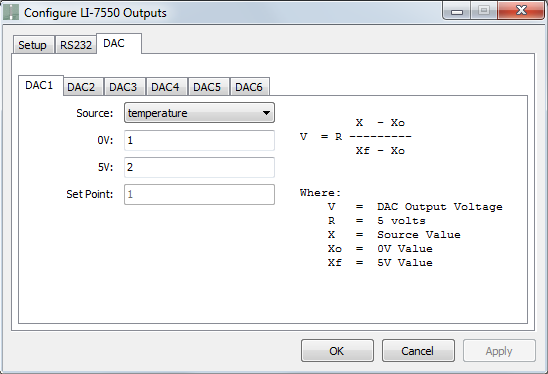Click the Source dropdown arrow
Viewport: 548px width, 374px height.
coord(266,113)
